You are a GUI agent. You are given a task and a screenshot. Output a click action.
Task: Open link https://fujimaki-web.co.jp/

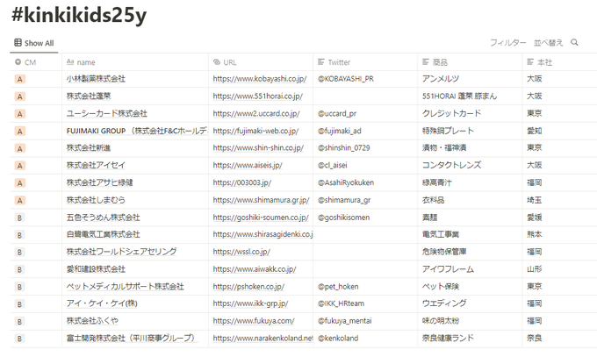coord(255,131)
